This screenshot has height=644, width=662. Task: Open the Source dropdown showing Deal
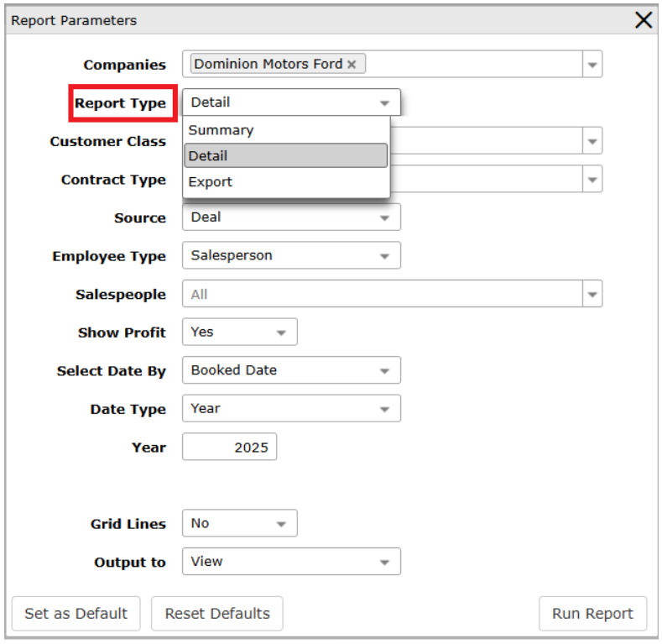[290, 217]
